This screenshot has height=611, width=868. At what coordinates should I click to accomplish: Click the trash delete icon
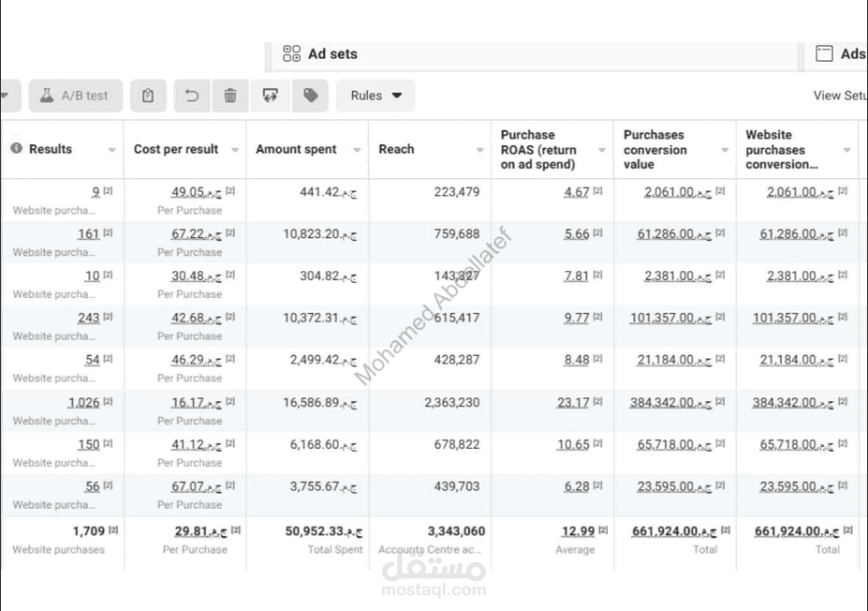[230, 96]
